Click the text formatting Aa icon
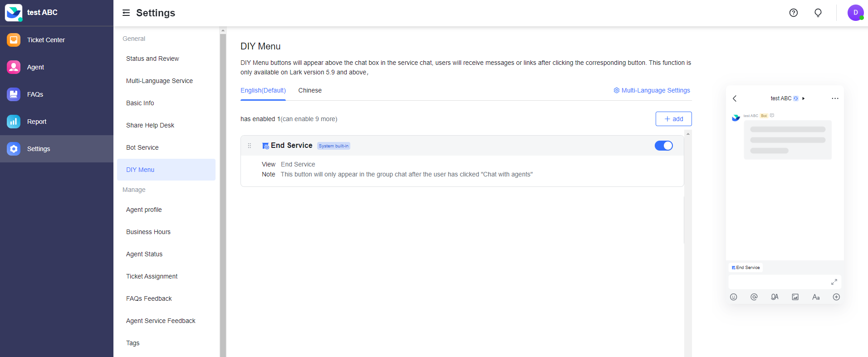 coord(816,297)
